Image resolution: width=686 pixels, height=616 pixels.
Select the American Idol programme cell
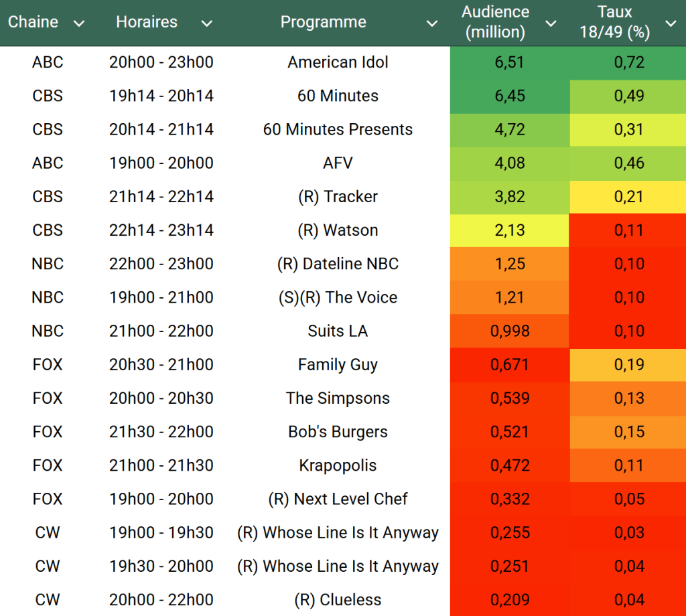[x=338, y=62]
